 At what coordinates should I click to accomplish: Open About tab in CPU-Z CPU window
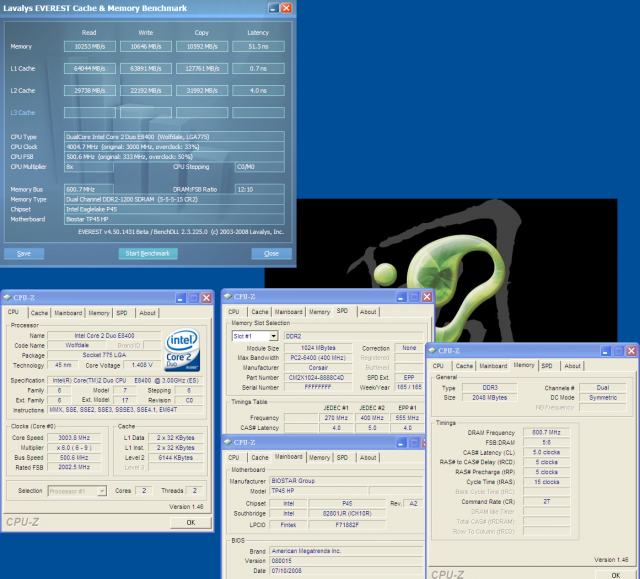pyautogui.click(x=147, y=313)
